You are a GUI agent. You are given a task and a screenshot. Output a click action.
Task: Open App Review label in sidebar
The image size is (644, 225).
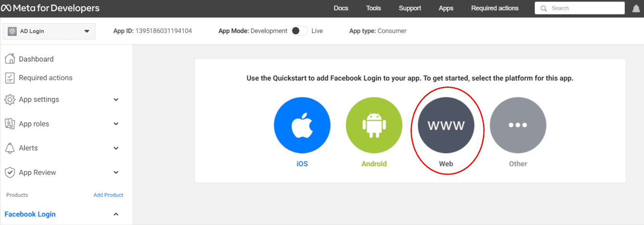(x=37, y=172)
